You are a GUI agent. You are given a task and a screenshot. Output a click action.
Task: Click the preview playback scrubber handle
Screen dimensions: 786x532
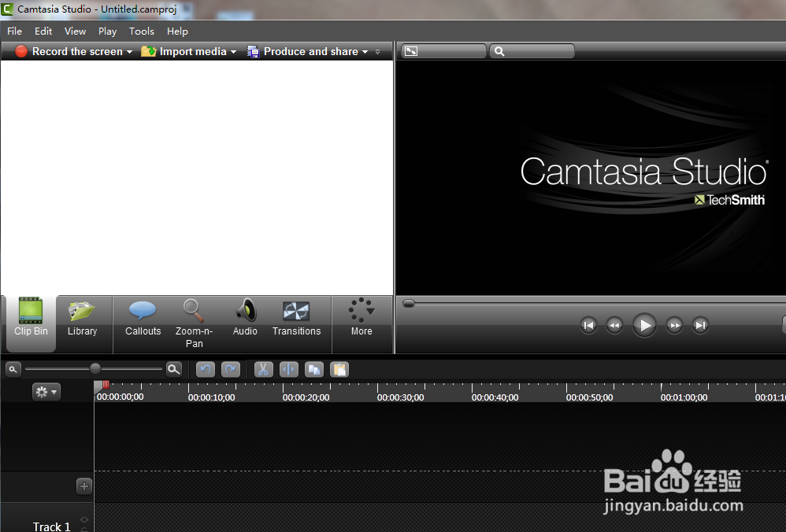409,304
